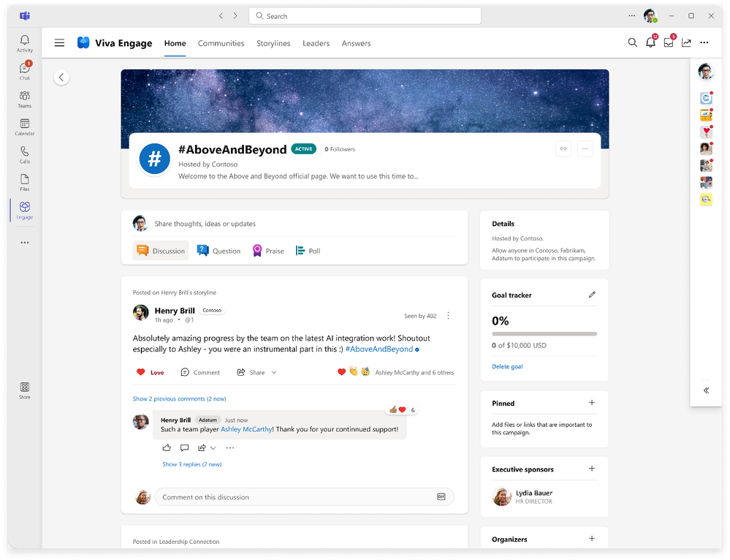Toggle Love reaction on the post
This screenshot has height=560, width=730.
coord(151,372)
